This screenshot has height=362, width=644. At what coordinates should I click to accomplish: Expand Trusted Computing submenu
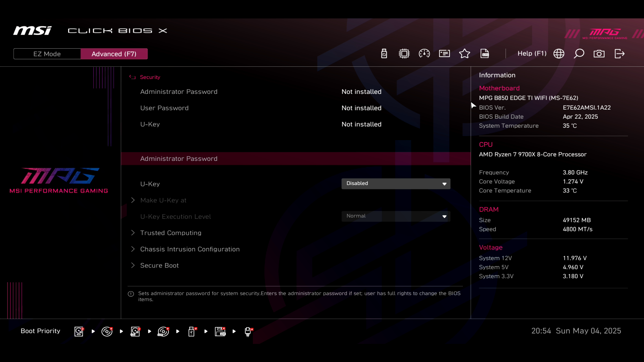coord(170,233)
